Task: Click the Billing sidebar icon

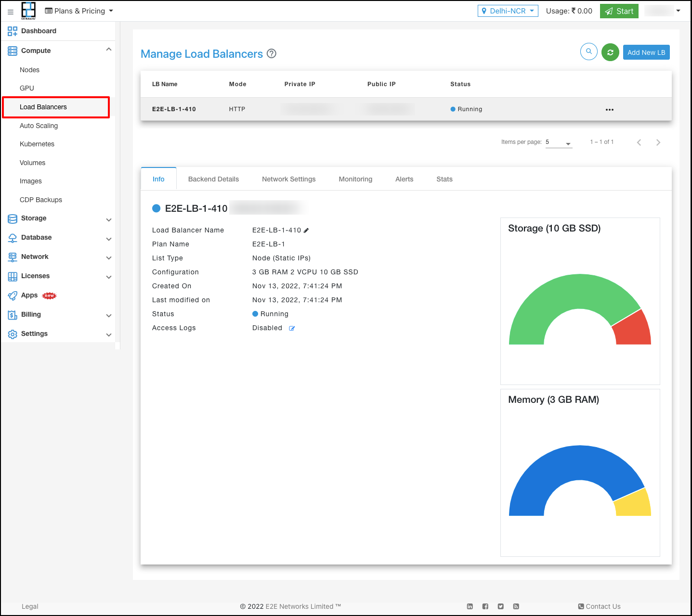Action: (13, 315)
